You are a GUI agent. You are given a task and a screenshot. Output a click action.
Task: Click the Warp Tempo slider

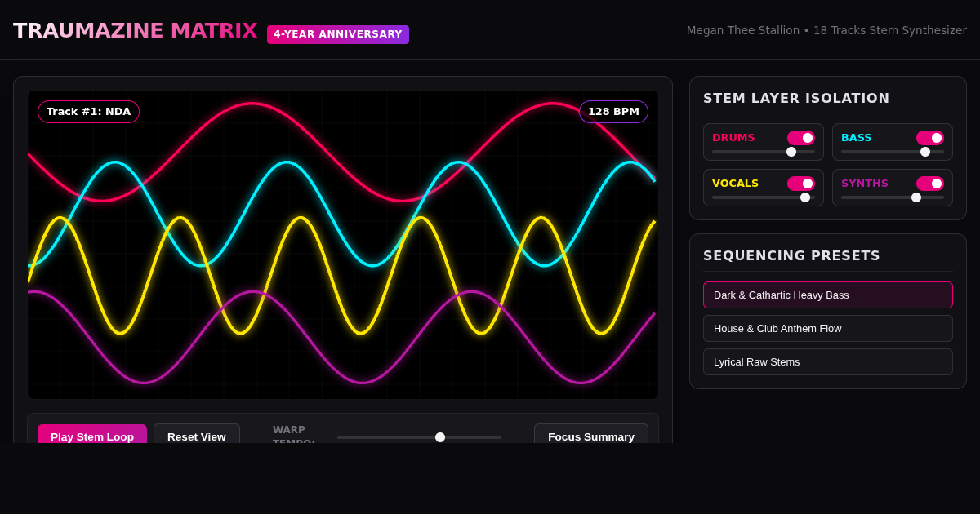click(x=420, y=437)
